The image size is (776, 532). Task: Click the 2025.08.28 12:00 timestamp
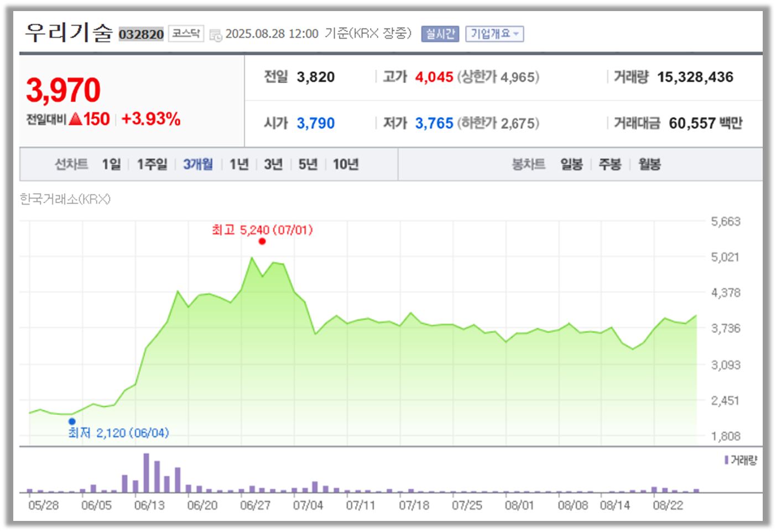[272, 34]
